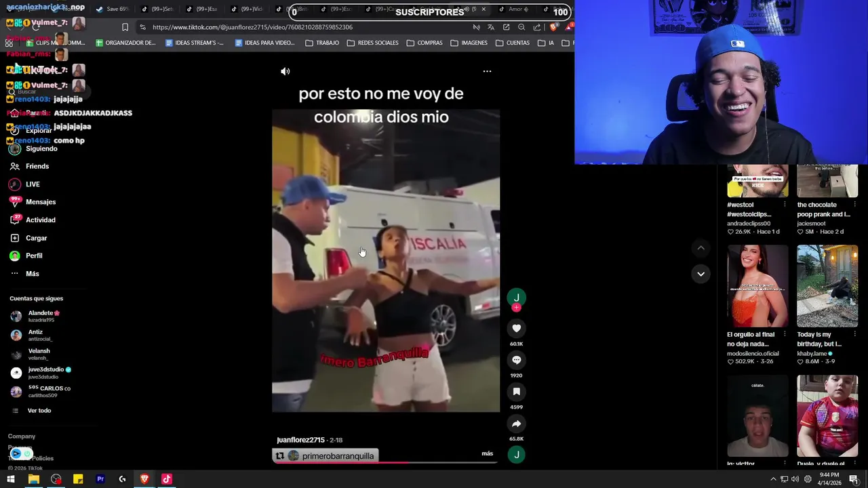Open options menu for chocolate prank card

coord(854,205)
